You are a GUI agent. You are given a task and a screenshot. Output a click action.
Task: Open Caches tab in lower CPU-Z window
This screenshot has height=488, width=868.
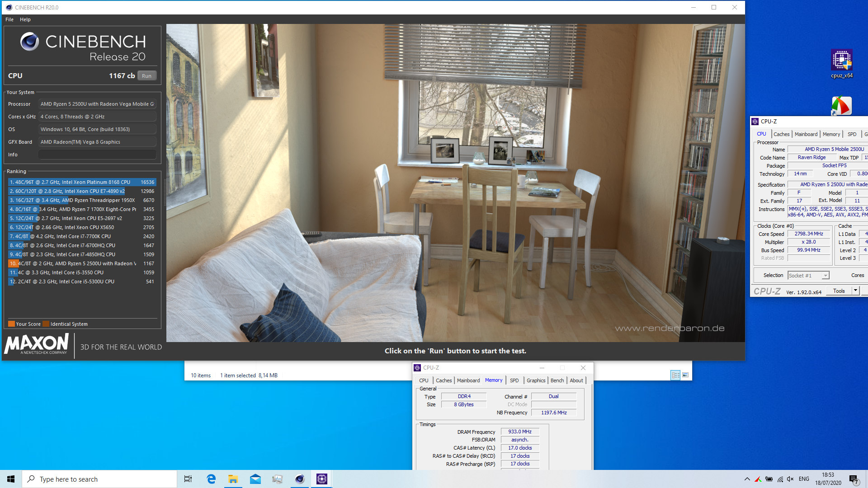point(443,380)
